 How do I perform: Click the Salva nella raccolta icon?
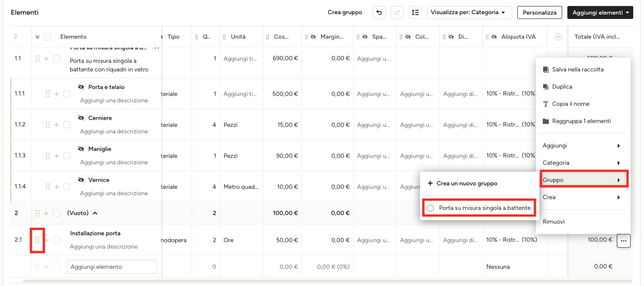pyautogui.click(x=546, y=69)
